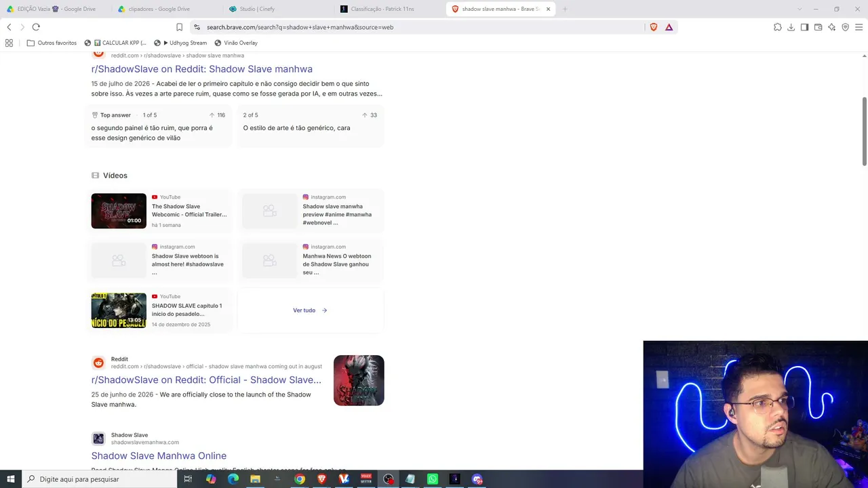
Task: Open the browser extensions puzzle icon
Action: 778,27
